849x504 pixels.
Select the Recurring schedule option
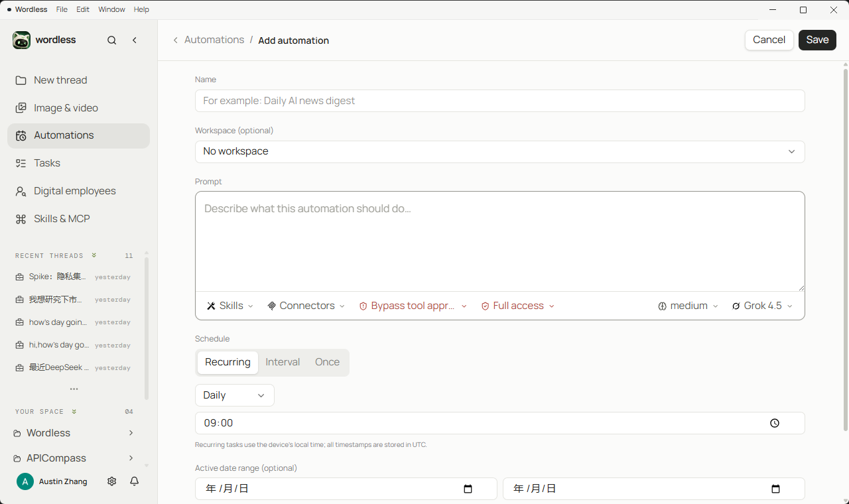[228, 362]
